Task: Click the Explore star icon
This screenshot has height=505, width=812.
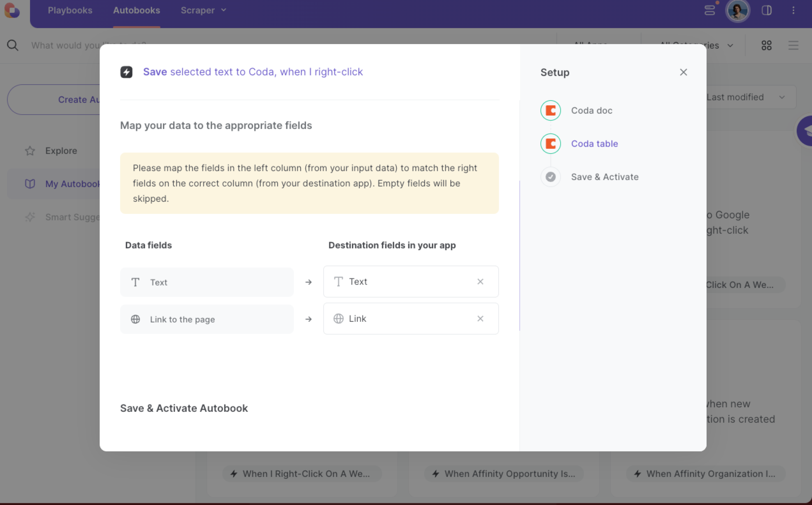Action: pyautogui.click(x=30, y=151)
